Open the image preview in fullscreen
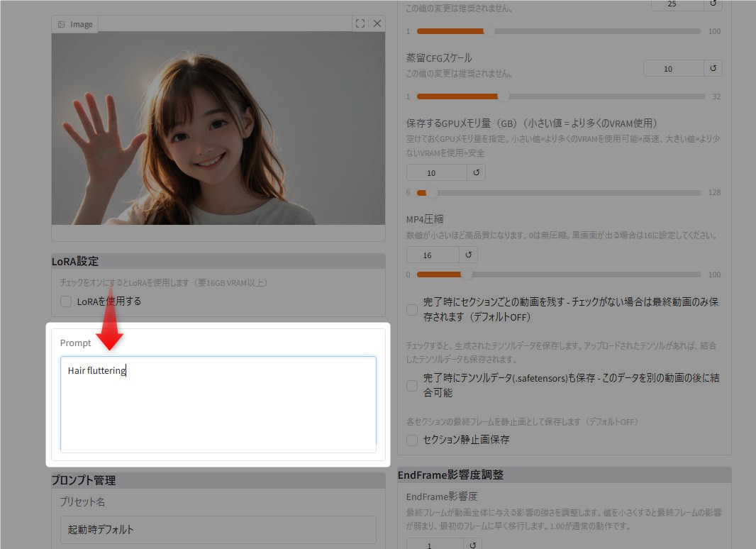 click(360, 23)
